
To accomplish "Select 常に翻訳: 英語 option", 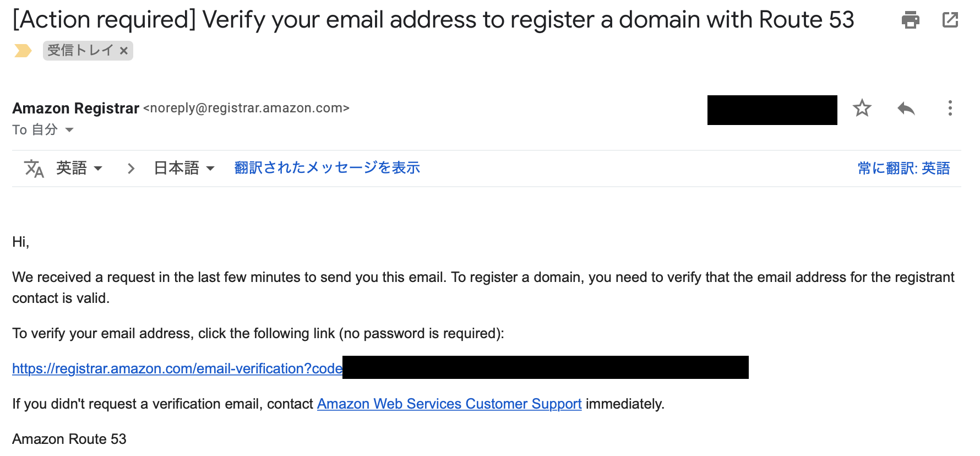I will point(903,168).
